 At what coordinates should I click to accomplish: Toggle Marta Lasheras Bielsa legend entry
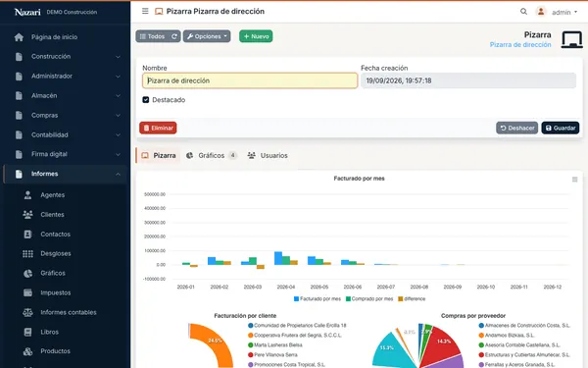274,344
